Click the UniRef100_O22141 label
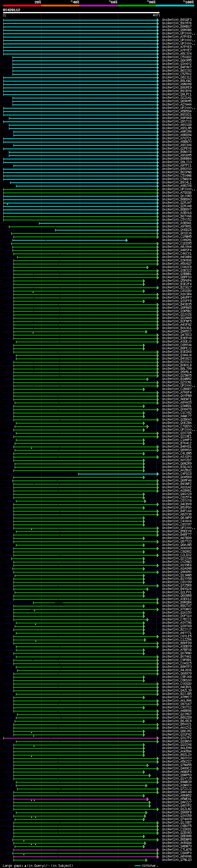The image size is (197, 868). (x=176, y=98)
